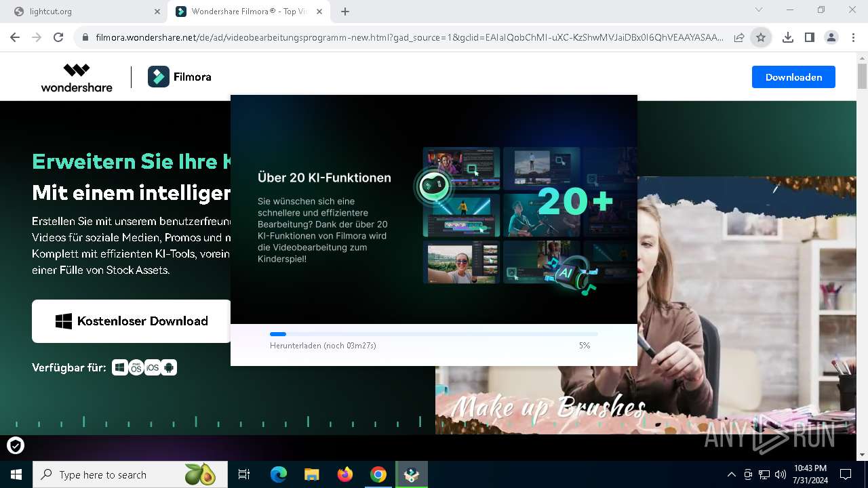
Task: Reload the Filmora page
Action: coord(58,38)
